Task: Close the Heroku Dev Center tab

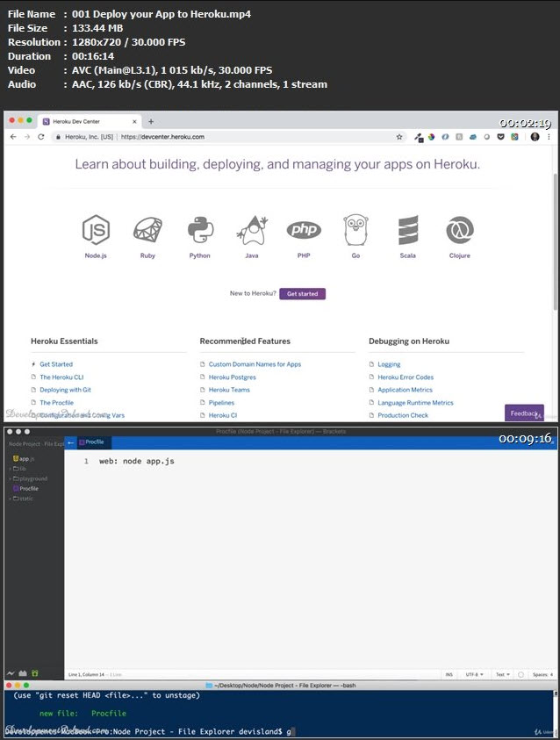Action: (x=134, y=121)
